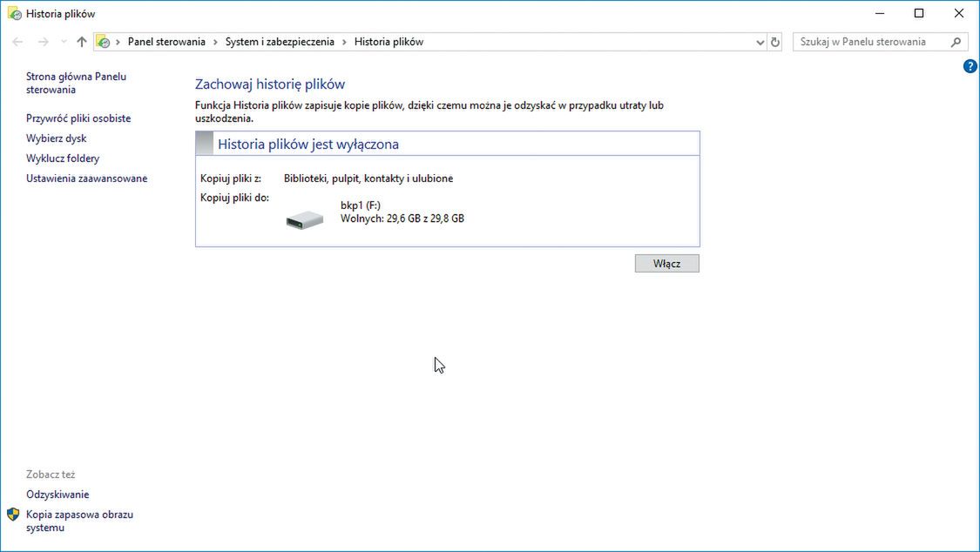The width and height of the screenshot is (980, 552).
Task: Expand the address bar history dropdown
Action: click(x=760, y=42)
